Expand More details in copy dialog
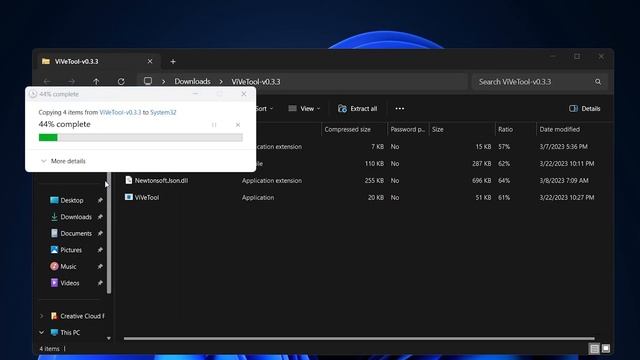This screenshot has height=360, width=640. coord(63,161)
